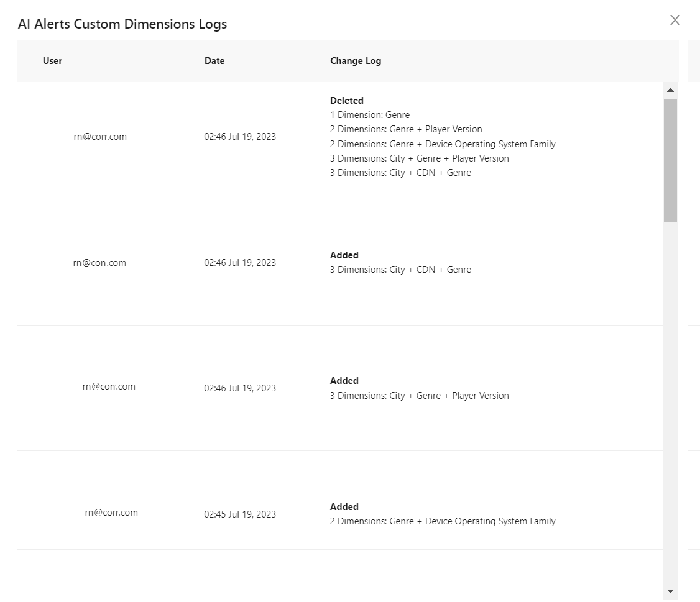The height and width of the screenshot is (602, 700).
Task: Click the 02:45 Jul 19, 2023 date
Action: click(x=240, y=514)
